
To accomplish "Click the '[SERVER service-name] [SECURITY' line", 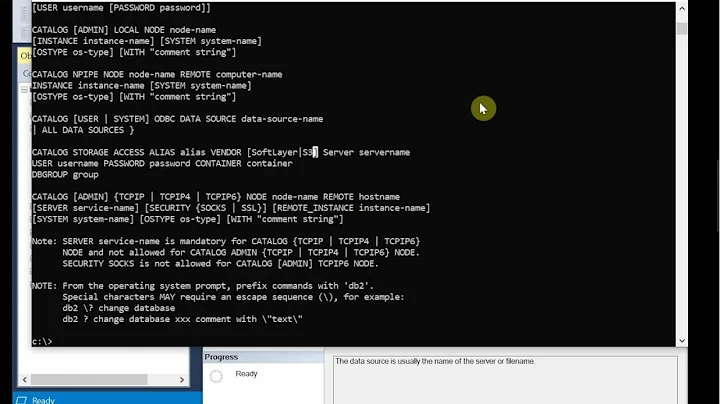I will 231,208.
